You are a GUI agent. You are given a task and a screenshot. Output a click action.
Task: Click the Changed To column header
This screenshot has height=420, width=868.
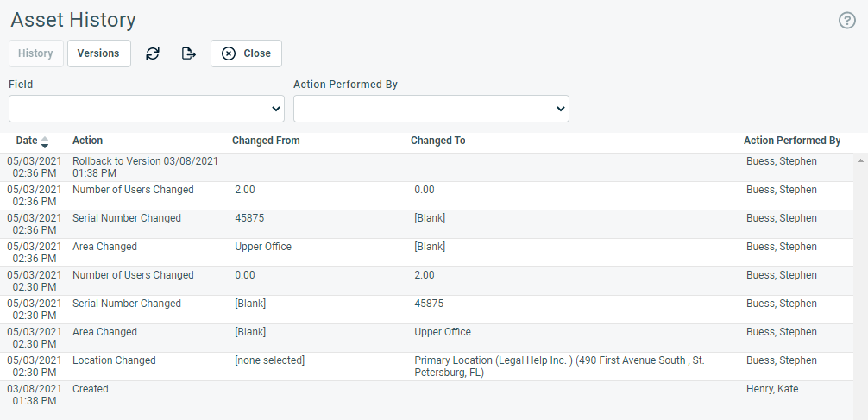pos(437,141)
